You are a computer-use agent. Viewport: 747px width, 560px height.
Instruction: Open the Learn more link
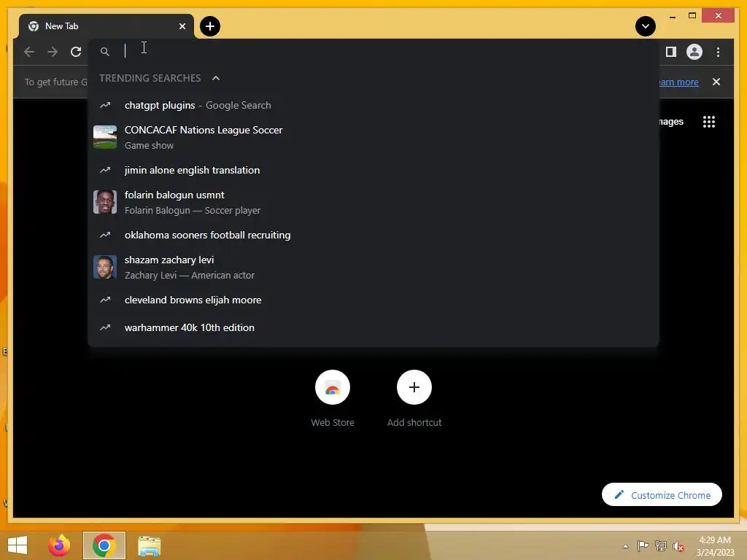coord(679,82)
